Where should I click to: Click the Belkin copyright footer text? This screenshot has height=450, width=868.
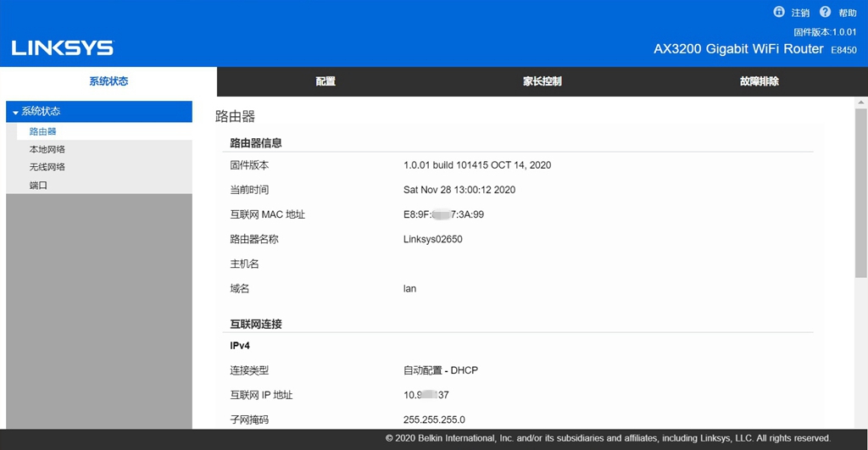tap(608, 438)
